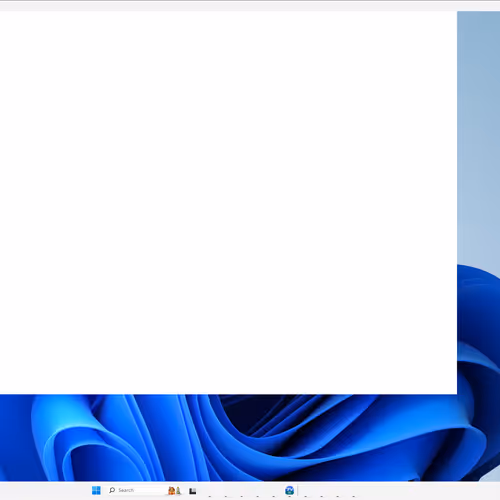This screenshot has height=500, width=500.
Task: Click empty taskbar space past the separator
Action: coord(400,490)
